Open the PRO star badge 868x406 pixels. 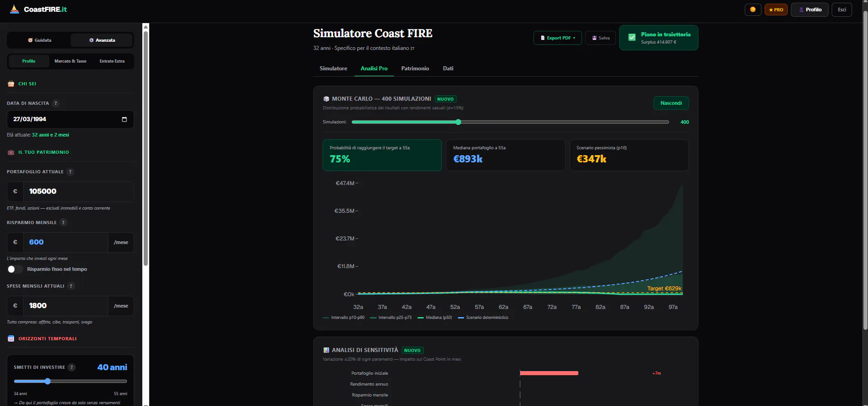pyautogui.click(x=776, y=10)
